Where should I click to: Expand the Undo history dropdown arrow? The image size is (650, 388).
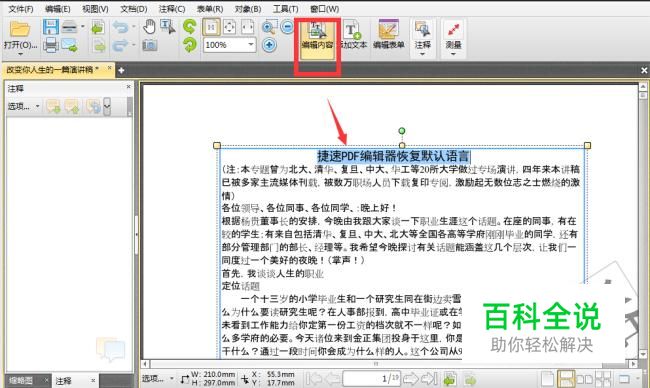134,27
